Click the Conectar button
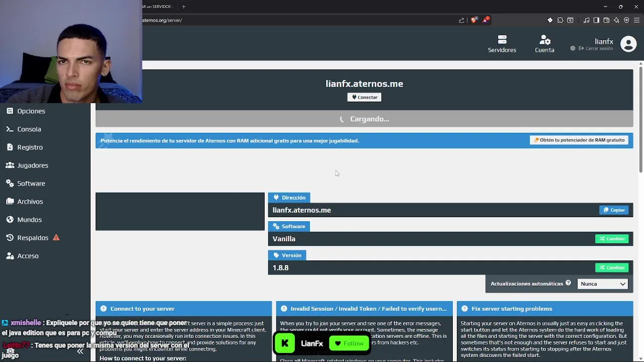This screenshot has width=644, height=362. tap(364, 97)
